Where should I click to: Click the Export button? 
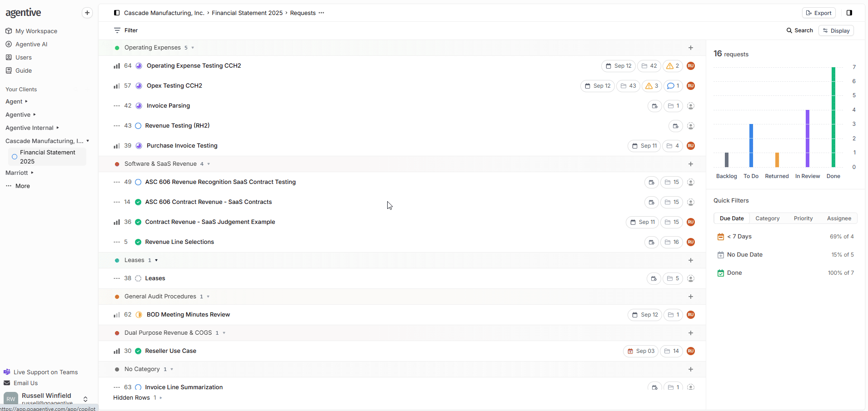point(818,13)
